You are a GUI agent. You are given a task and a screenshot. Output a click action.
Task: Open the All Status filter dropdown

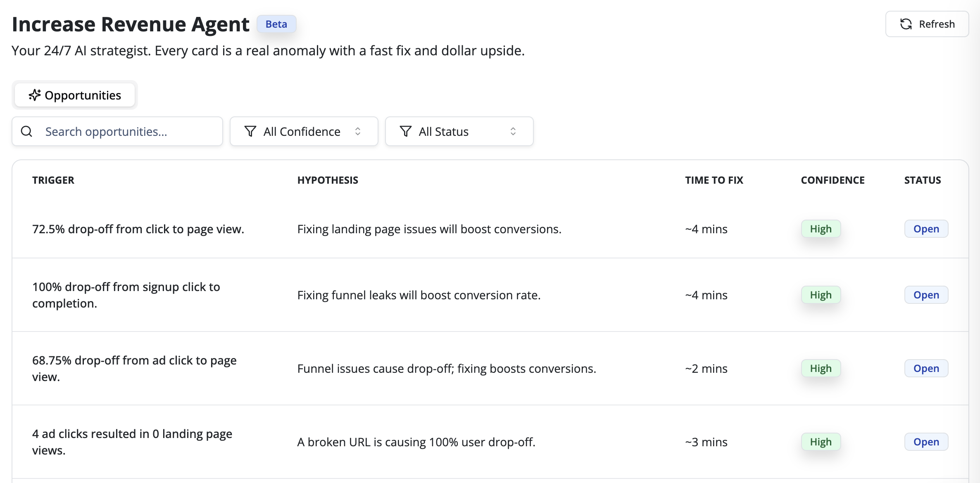point(459,132)
